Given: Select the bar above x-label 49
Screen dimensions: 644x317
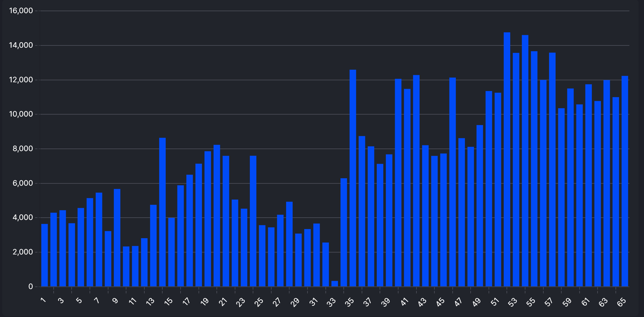Looking at the screenshot, I should point(480,206).
